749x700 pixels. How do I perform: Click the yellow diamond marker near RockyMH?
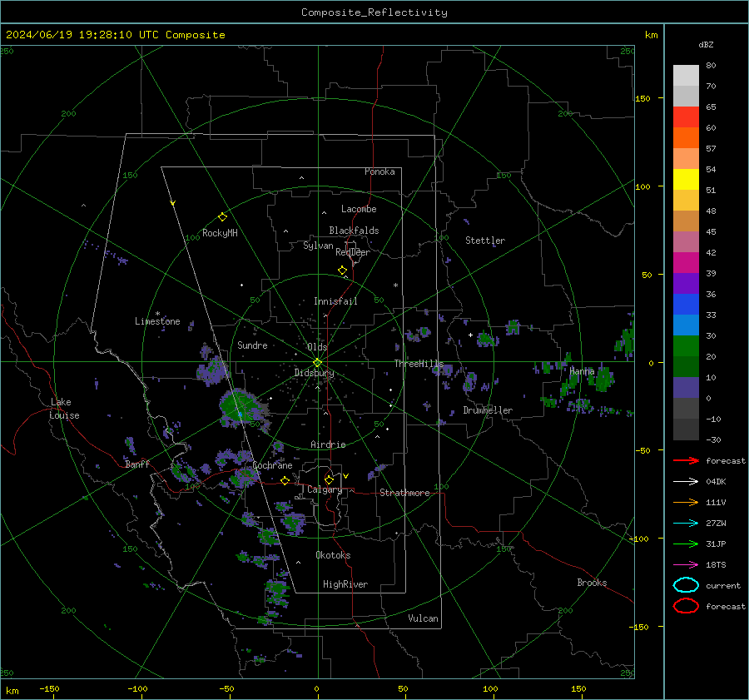pos(222,217)
